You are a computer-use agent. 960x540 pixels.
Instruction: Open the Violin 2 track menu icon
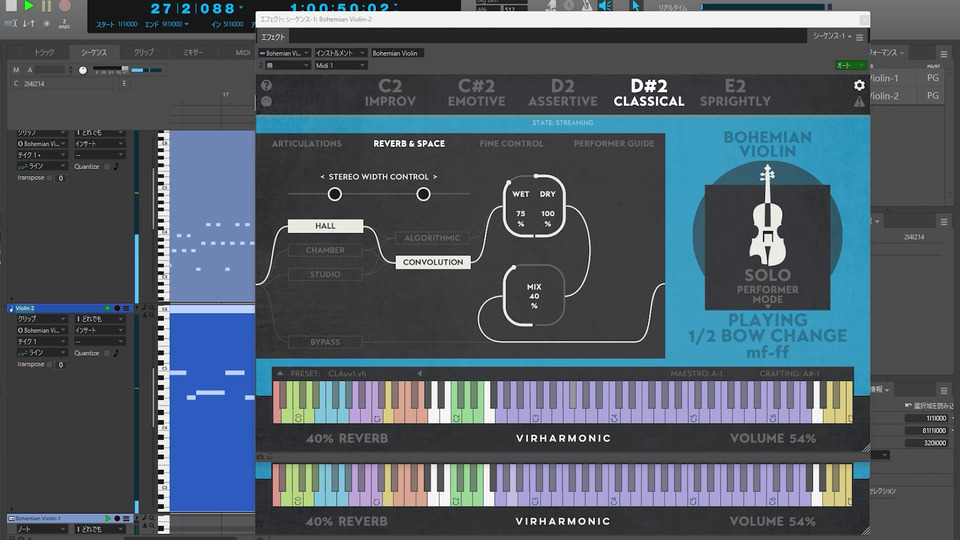126,309
